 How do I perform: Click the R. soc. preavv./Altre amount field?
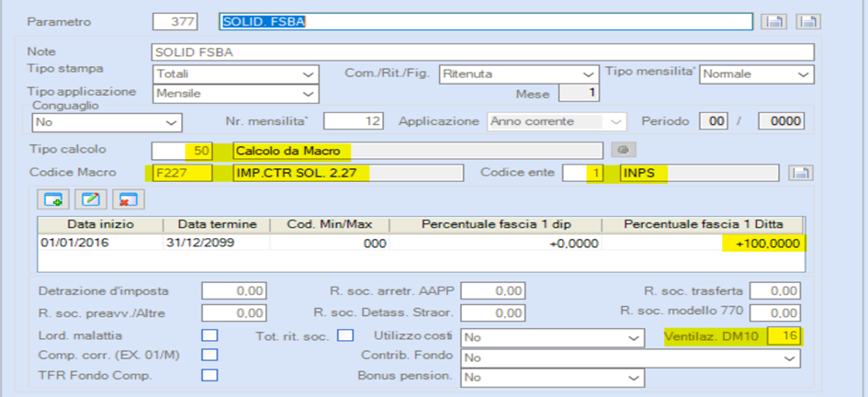(234, 312)
